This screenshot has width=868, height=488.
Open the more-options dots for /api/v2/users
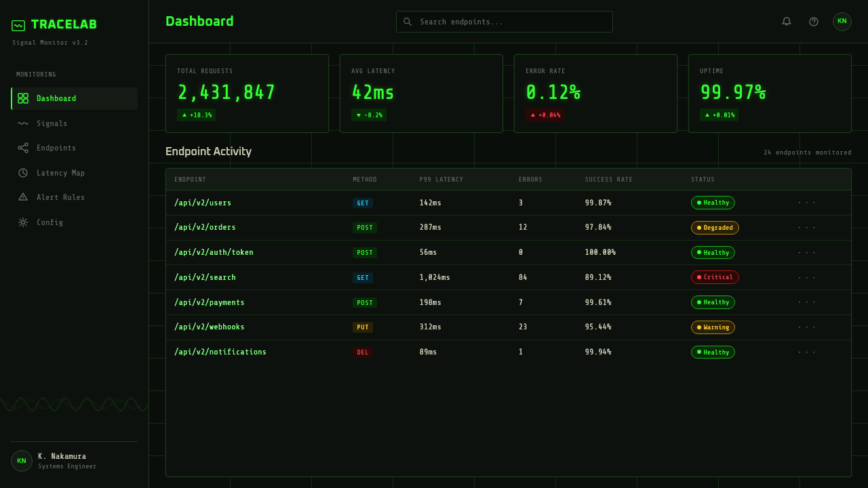[x=806, y=203]
